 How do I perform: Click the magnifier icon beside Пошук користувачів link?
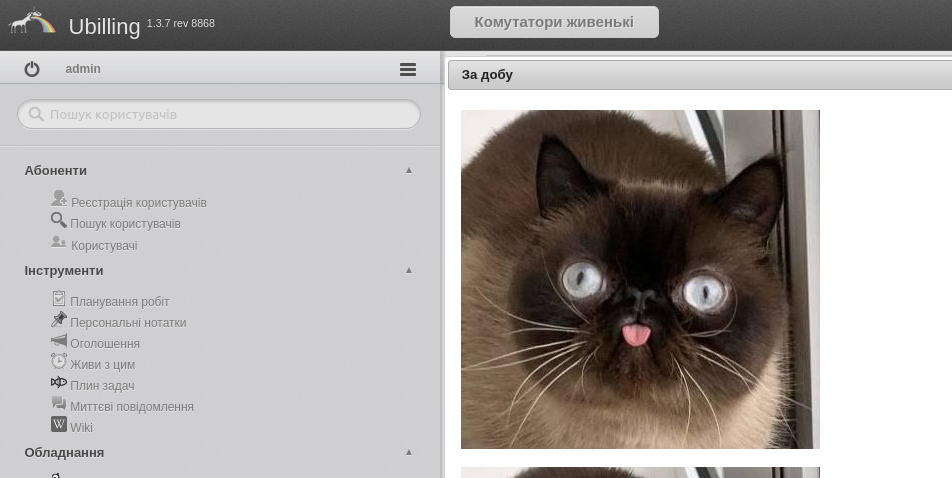point(59,220)
